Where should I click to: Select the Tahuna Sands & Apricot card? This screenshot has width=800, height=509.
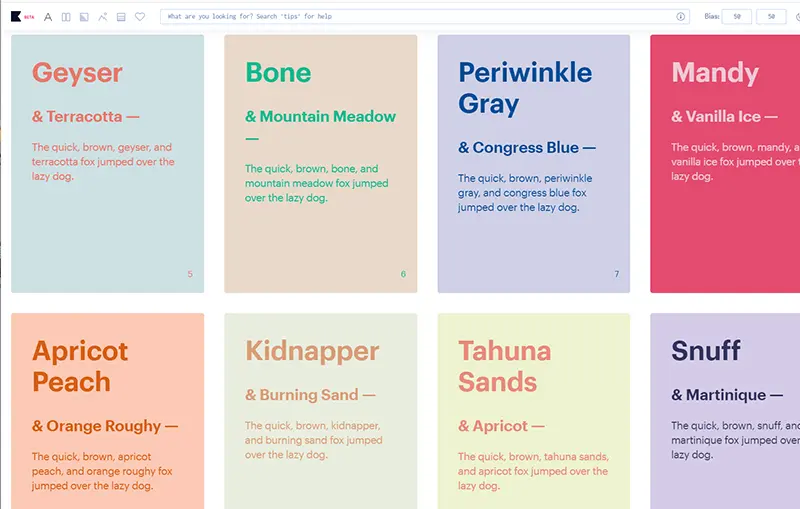point(534,410)
